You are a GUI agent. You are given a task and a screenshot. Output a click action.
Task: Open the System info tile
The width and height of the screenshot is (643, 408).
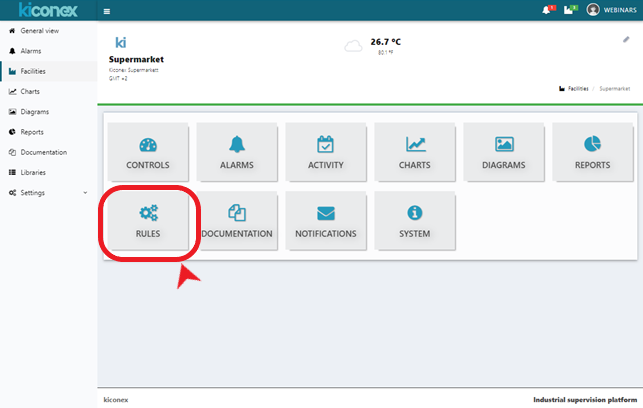415,222
